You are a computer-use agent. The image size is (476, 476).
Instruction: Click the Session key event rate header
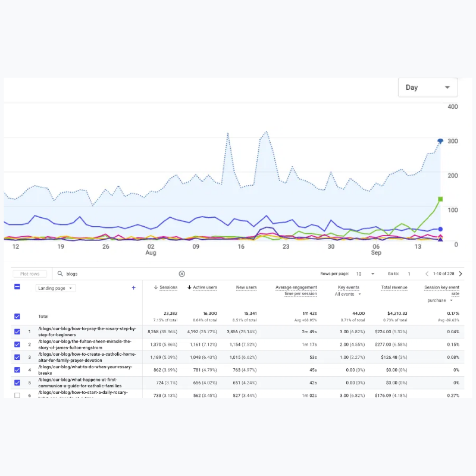click(441, 290)
